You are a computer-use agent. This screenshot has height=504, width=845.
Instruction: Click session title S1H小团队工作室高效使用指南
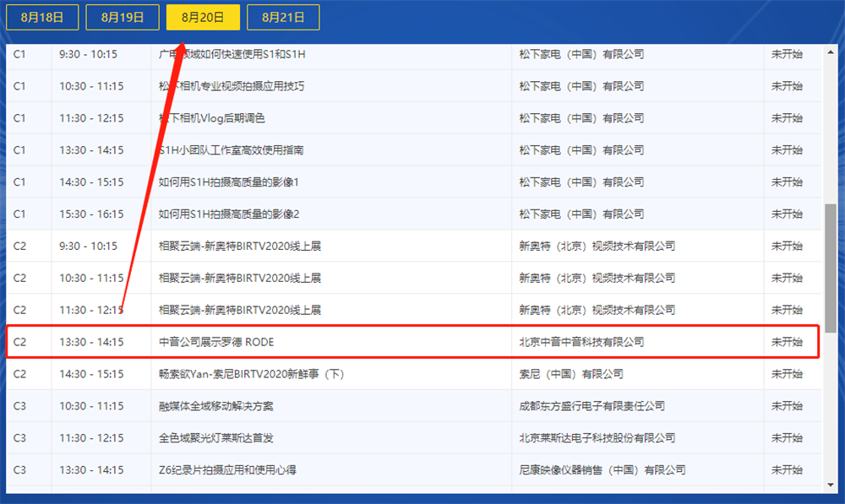click(x=232, y=149)
